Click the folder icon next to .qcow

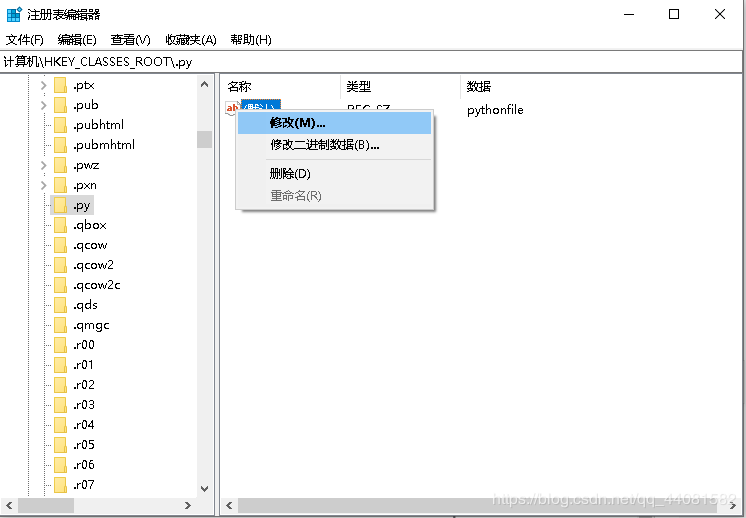(60, 245)
